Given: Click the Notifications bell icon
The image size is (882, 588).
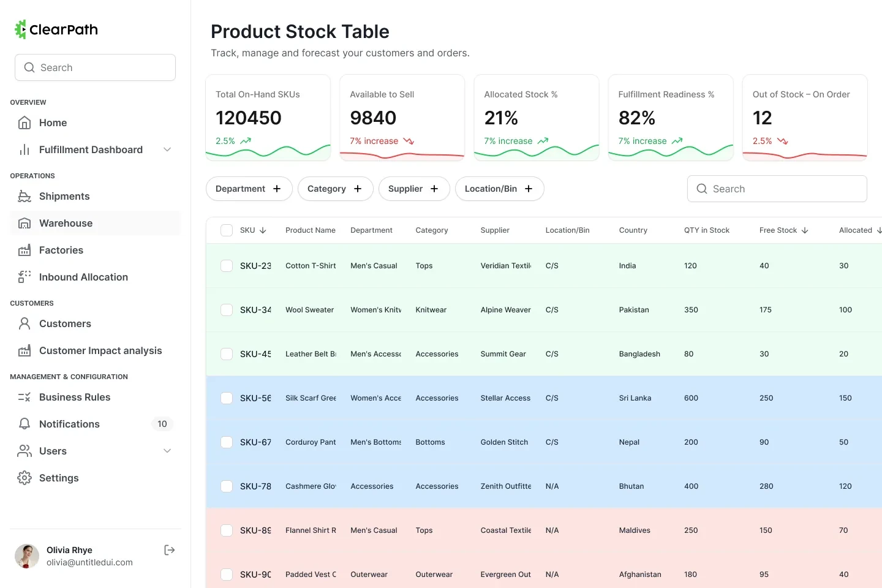Looking at the screenshot, I should (x=24, y=424).
